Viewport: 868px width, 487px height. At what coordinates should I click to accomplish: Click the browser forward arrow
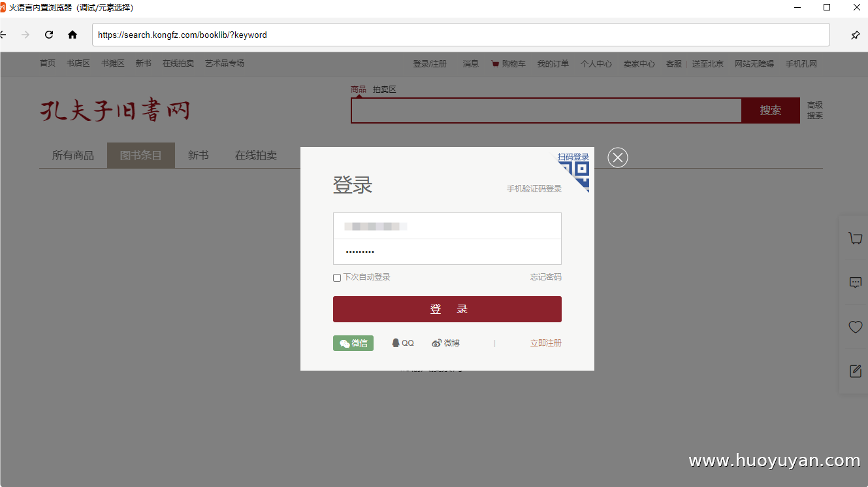coord(25,35)
